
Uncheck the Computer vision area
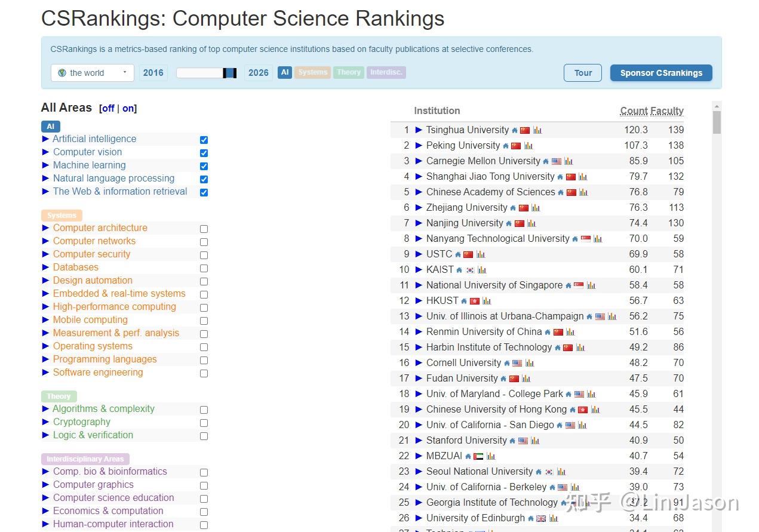204,153
